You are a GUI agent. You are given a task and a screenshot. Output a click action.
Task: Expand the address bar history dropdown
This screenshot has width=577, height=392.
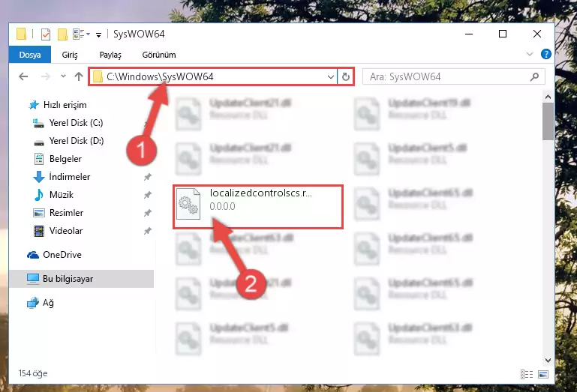pyautogui.click(x=330, y=77)
